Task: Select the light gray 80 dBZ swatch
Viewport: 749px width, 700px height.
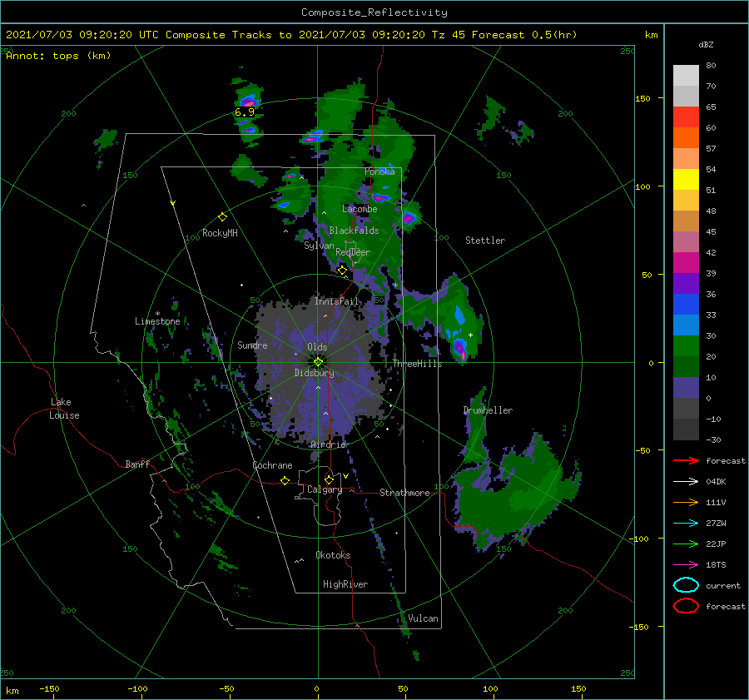Action: pyautogui.click(x=686, y=76)
